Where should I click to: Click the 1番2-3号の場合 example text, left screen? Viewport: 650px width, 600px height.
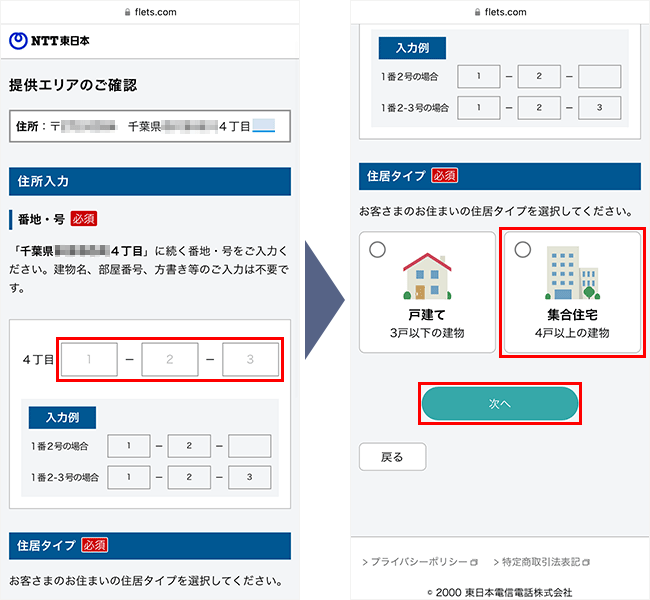pos(65,477)
